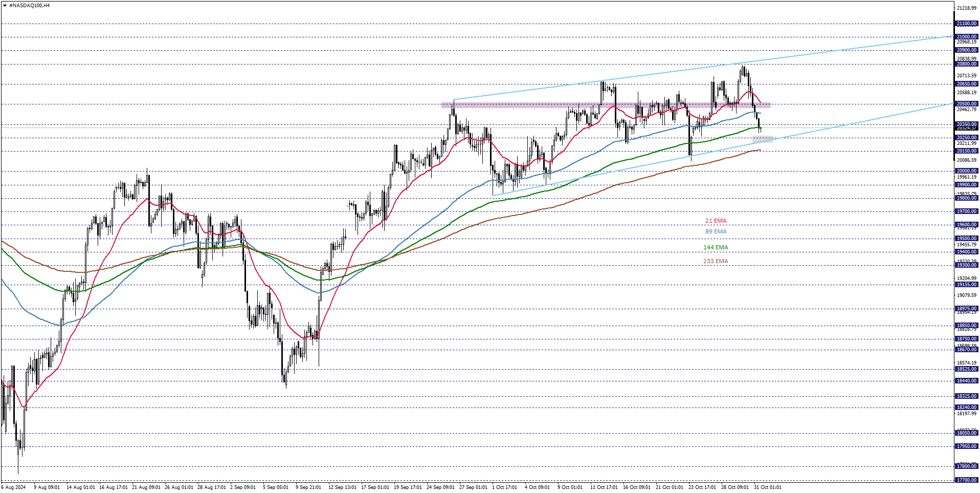Click the 20150.00 price level label
This screenshot has height=493, width=980.
tap(967, 151)
